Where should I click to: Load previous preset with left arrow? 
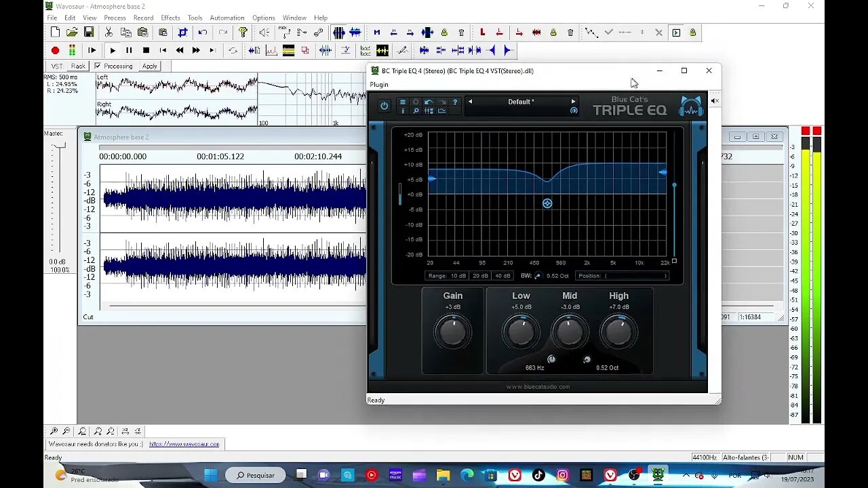pos(470,102)
